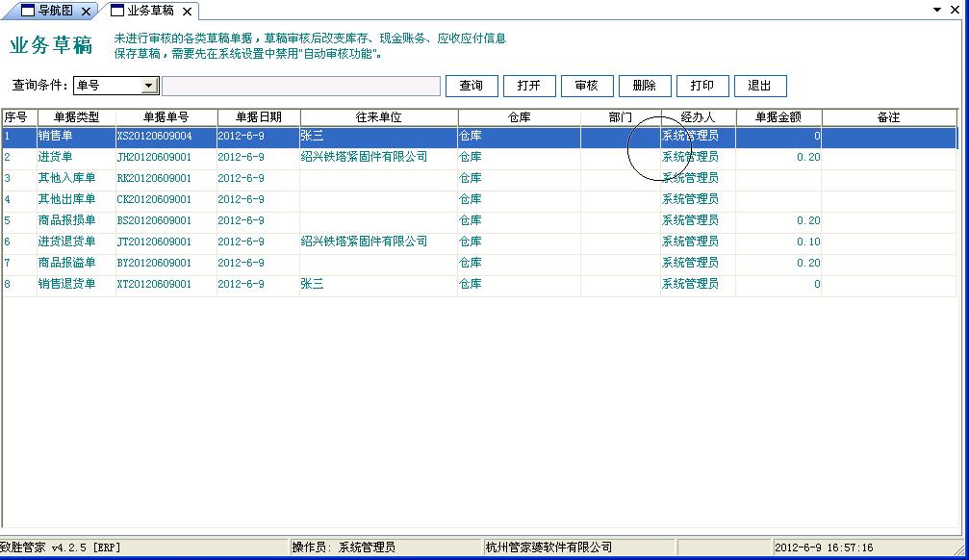This screenshot has height=560, width=969.
Task: Expand the 单号 query condition dropdown
Action: 148,86
